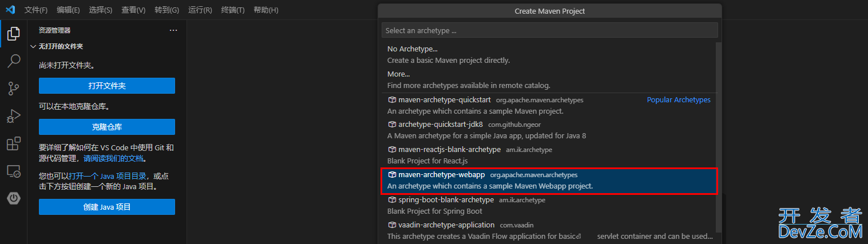Viewport: 868px width, 244px height.
Task: Select maven-archetype-webapp archetype
Action: tap(549, 180)
